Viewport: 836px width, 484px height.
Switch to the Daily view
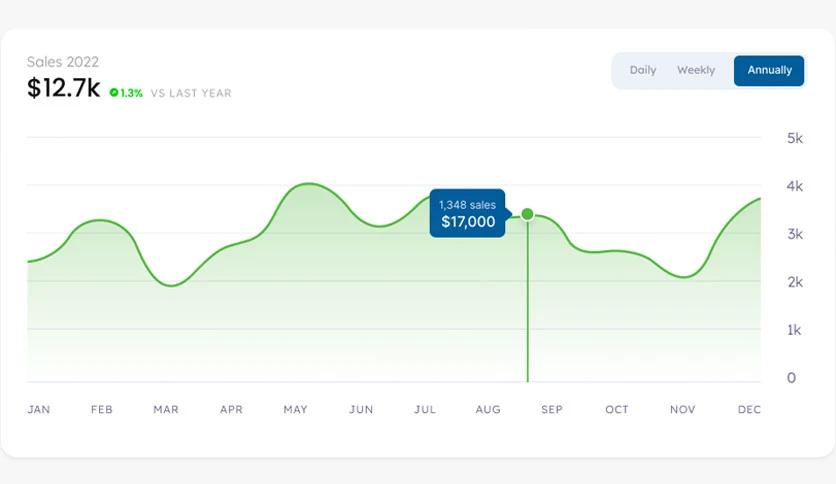(x=643, y=71)
